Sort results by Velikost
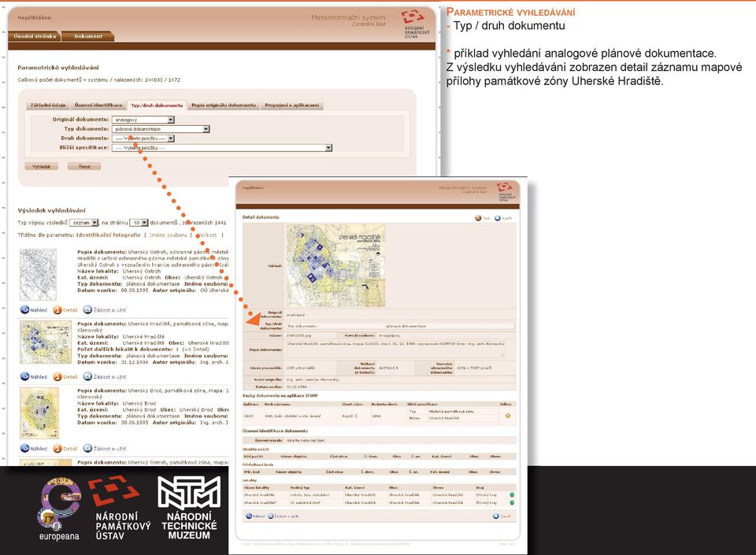This screenshot has width=756, height=555. [x=207, y=235]
